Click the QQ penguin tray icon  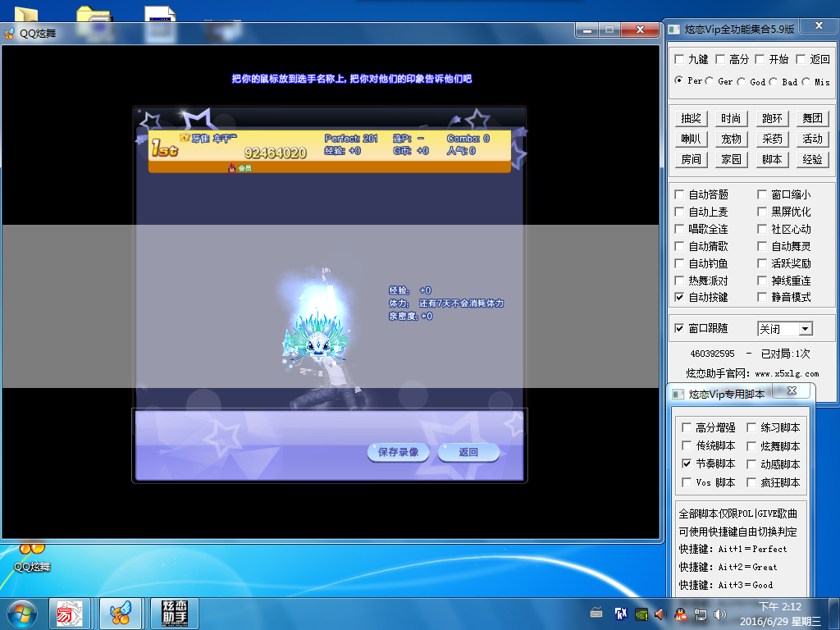(680, 614)
